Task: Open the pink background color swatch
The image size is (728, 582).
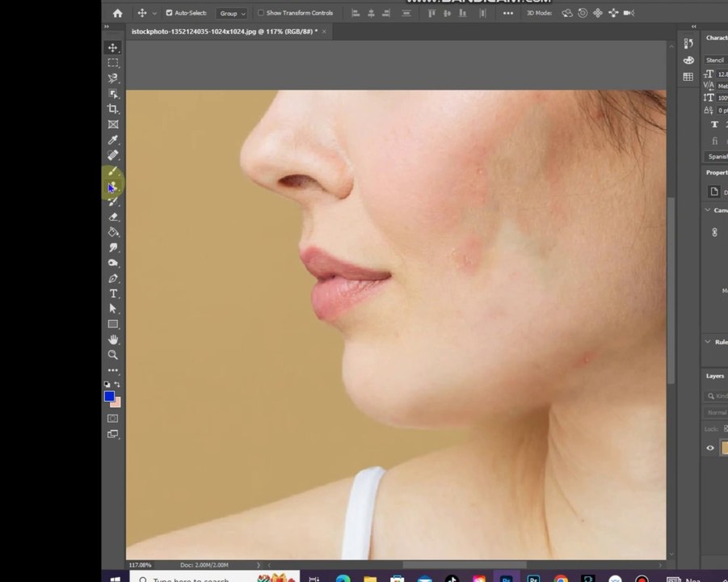Action: [117, 403]
